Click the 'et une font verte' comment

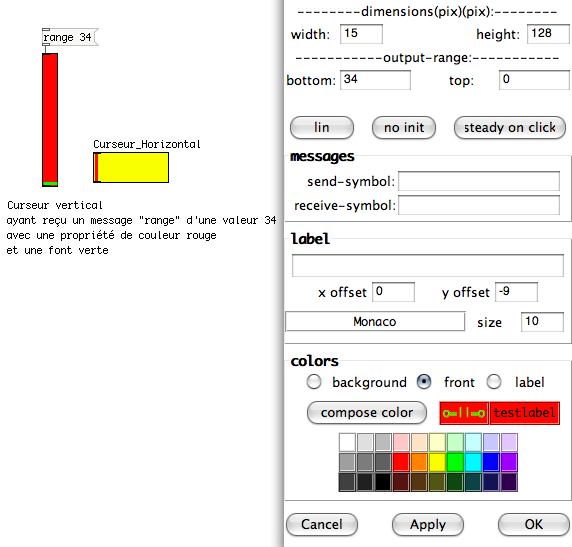[58, 250]
